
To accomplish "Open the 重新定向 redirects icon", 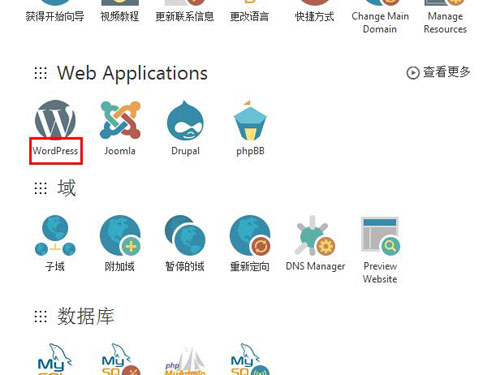I will point(250,235).
